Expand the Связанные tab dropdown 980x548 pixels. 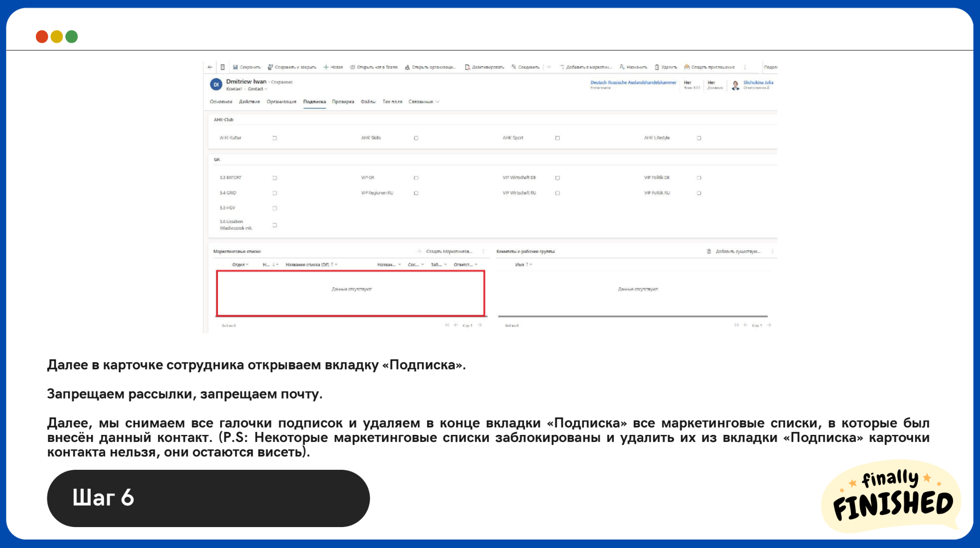[424, 102]
